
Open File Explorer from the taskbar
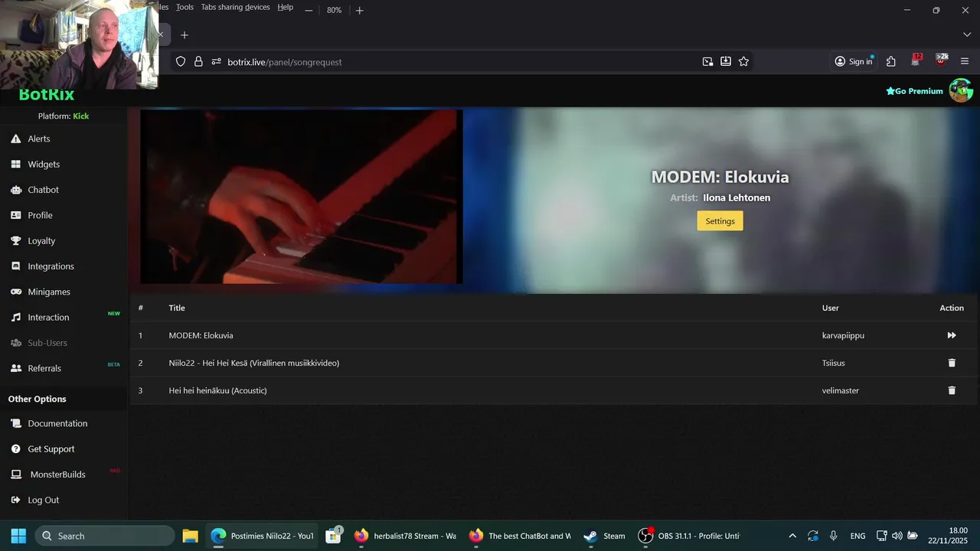tap(191, 536)
